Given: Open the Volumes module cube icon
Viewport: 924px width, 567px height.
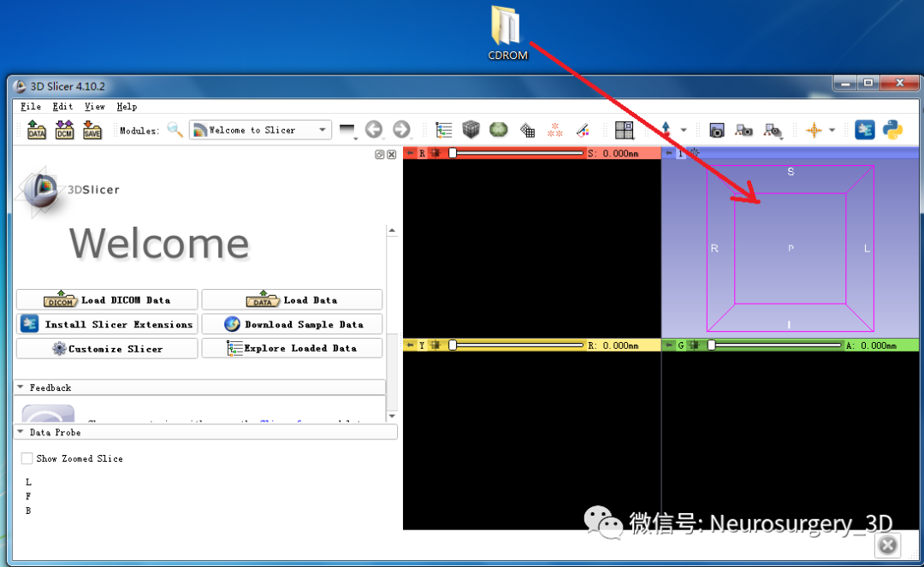Looking at the screenshot, I should pyautogui.click(x=471, y=129).
